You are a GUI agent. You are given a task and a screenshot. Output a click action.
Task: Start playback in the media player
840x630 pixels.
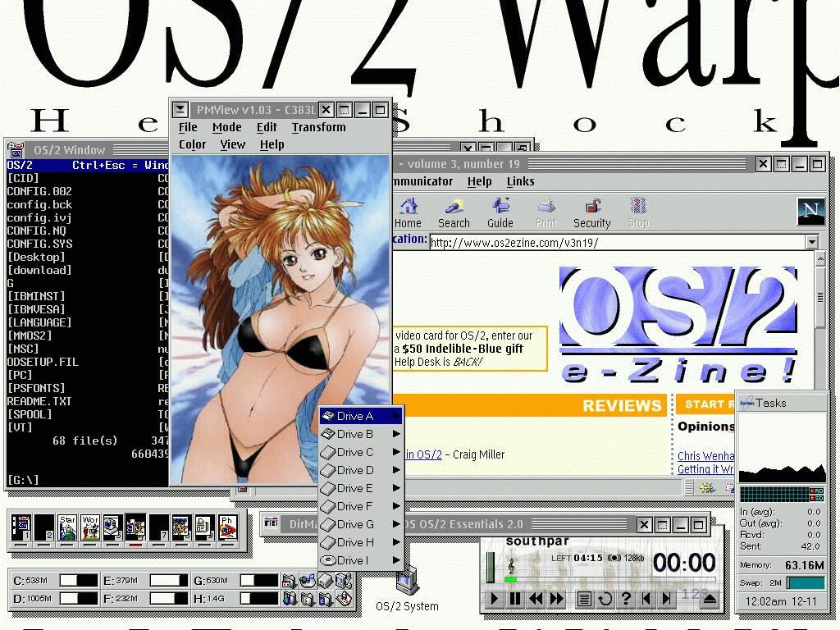click(x=495, y=598)
